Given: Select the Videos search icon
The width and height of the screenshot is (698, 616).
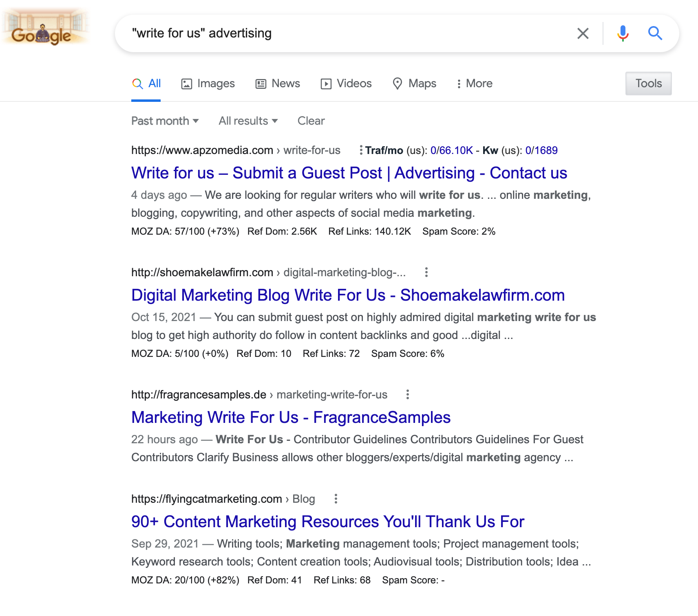Looking at the screenshot, I should click(x=326, y=83).
